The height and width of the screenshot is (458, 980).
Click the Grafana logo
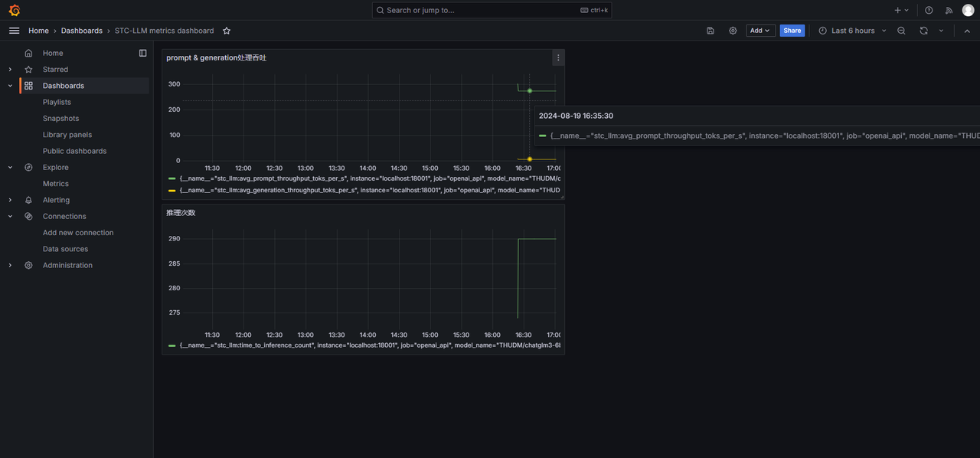pos(14,10)
